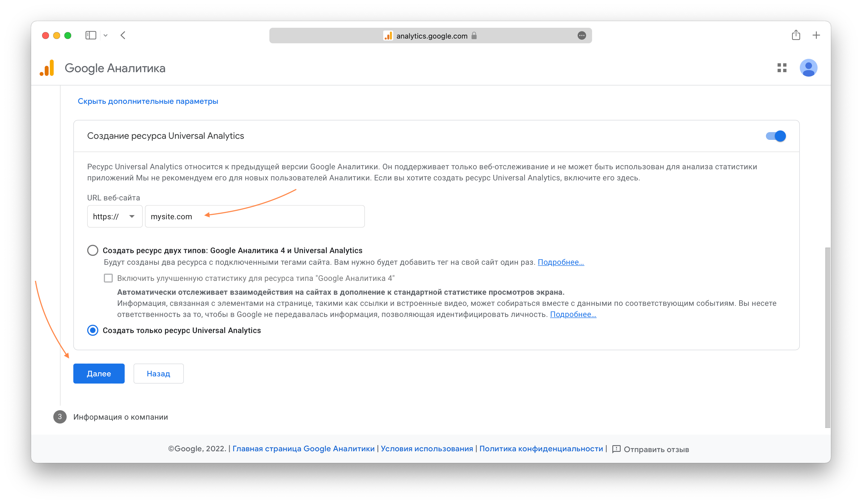This screenshot has height=504, width=862.
Task: Open Политика конфиденциальности link
Action: 541,448
